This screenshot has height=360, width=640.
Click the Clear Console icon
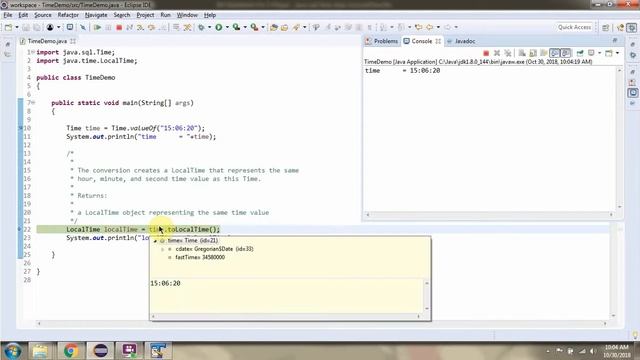tap(522, 53)
